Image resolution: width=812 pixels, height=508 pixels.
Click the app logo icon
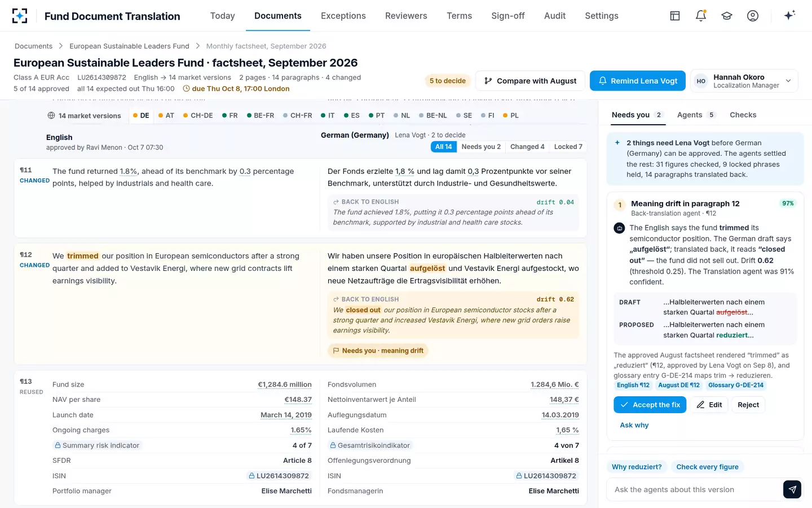pyautogui.click(x=20, y=16)
